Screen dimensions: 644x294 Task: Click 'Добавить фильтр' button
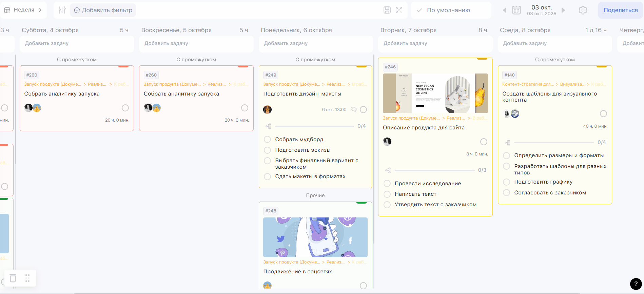click(103, 10)
